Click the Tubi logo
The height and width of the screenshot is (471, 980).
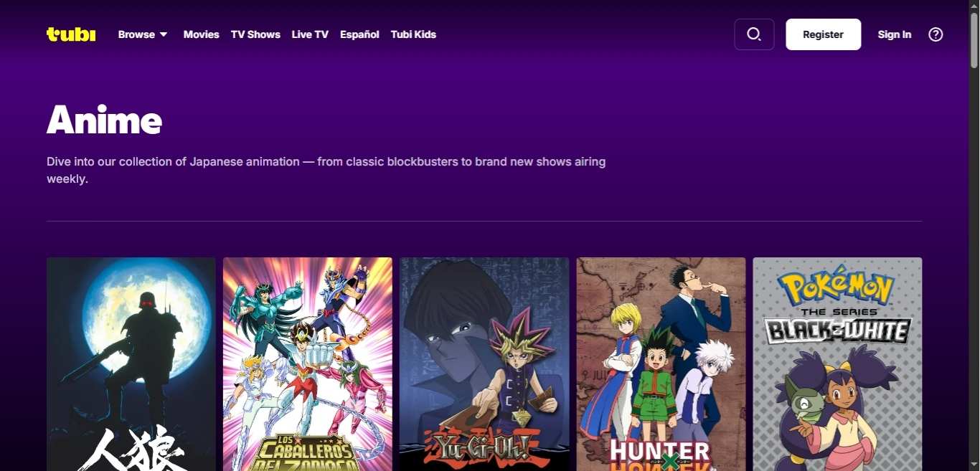(x=71, y=34)
